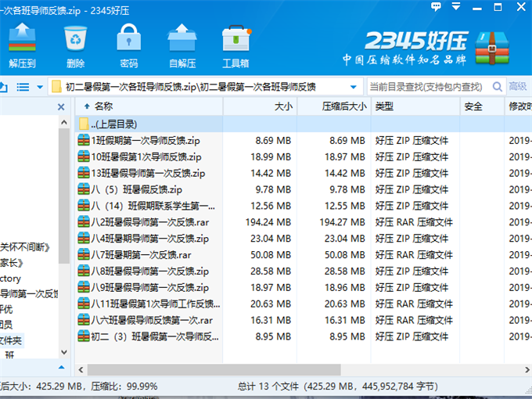
Task: Sort by the 类型 column header
Action: (x=383, y=106)
